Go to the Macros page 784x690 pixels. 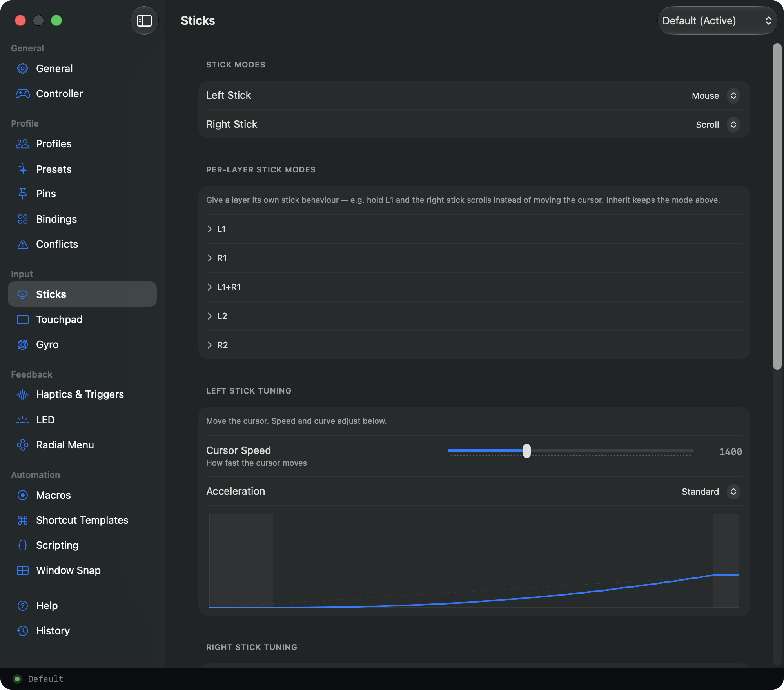(82, 495)
